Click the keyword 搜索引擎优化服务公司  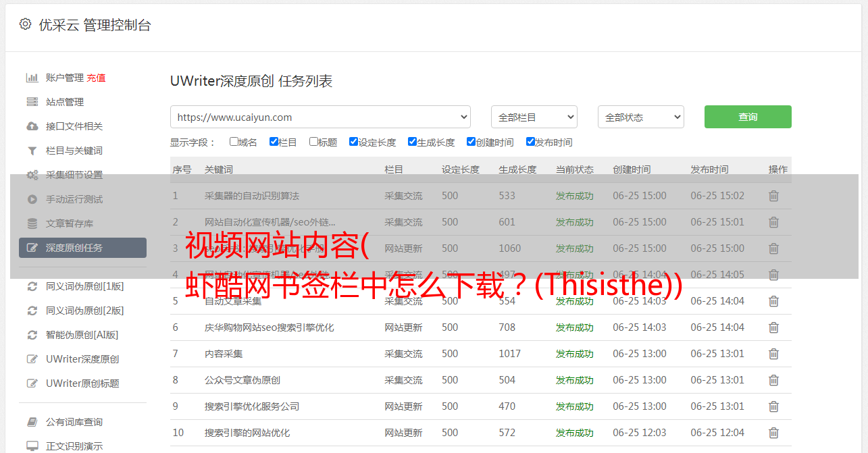tap(252, 406)
